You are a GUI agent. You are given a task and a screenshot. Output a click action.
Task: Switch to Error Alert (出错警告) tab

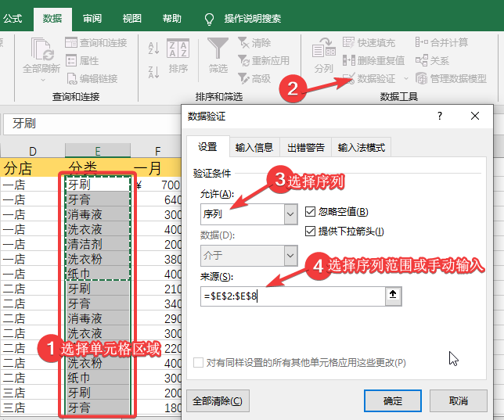point(306,147)
